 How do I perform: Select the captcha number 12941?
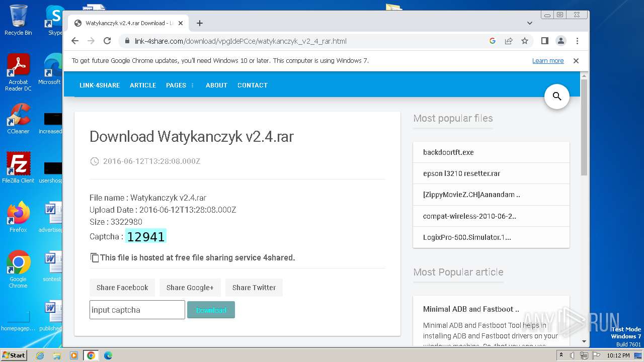point(146,237)
